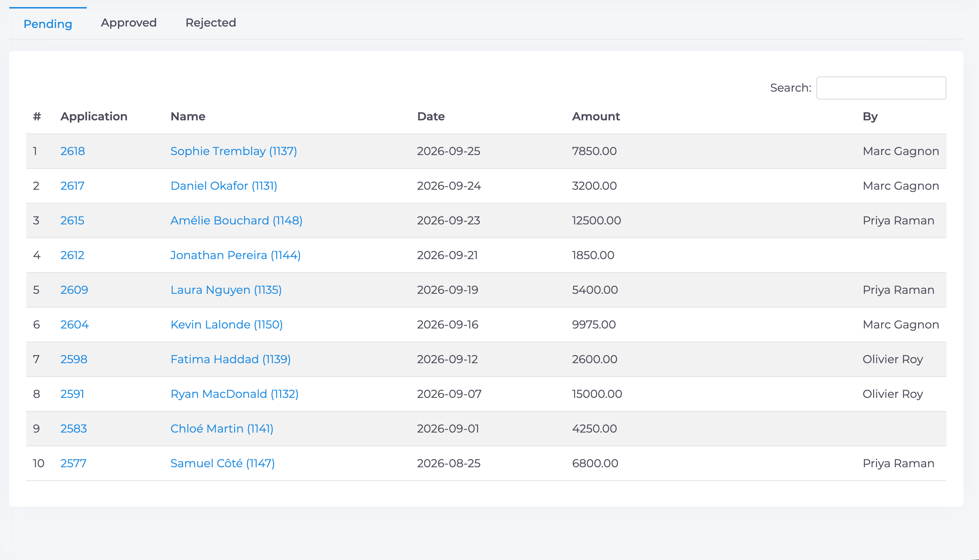Sort by the Date column header

tap(431, 116)
